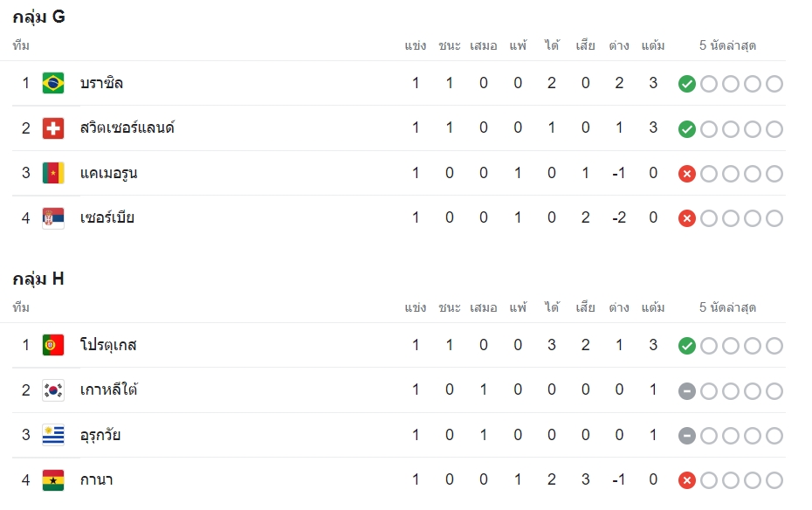Open the สวิตเซอร์แลนด์ team link

click(127, 127)
